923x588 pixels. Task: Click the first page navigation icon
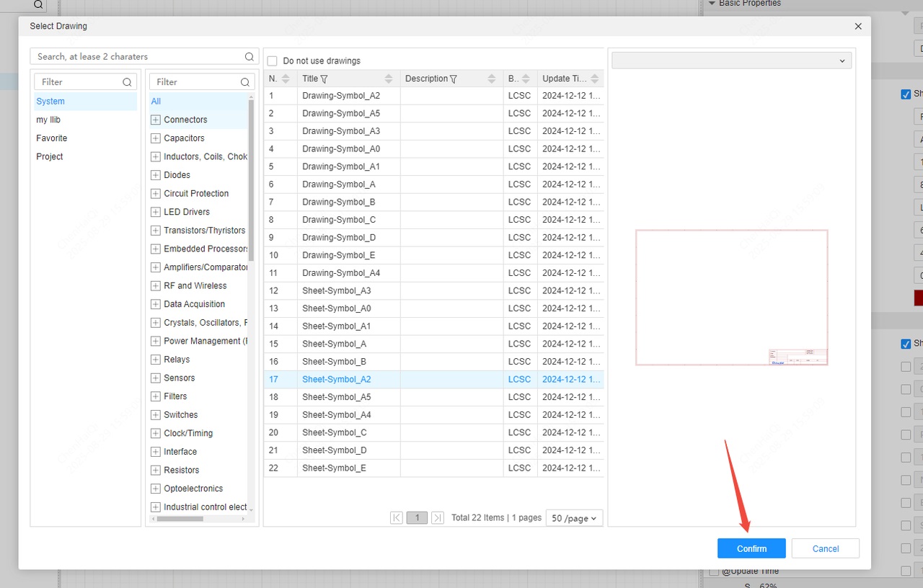point(397,518)
